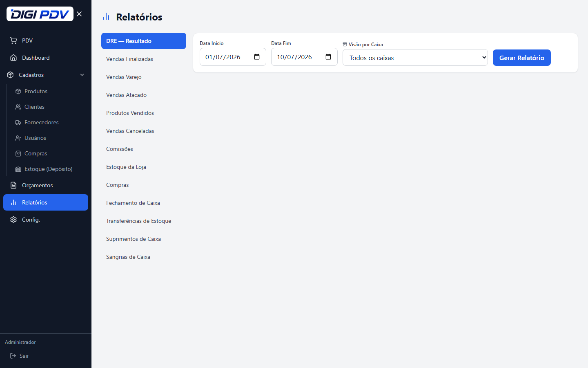
Task: Click the Orçamentos document icon
Action: (13, 185)
